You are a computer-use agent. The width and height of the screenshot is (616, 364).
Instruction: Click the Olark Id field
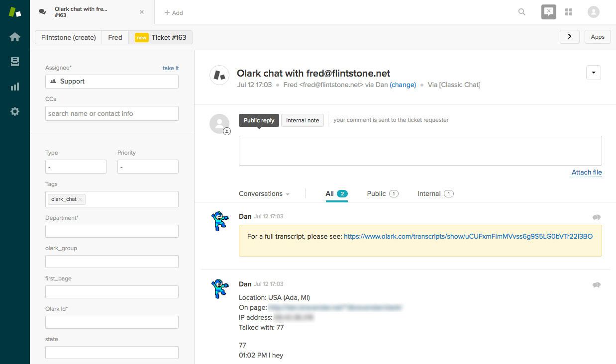tap(112, 322)
